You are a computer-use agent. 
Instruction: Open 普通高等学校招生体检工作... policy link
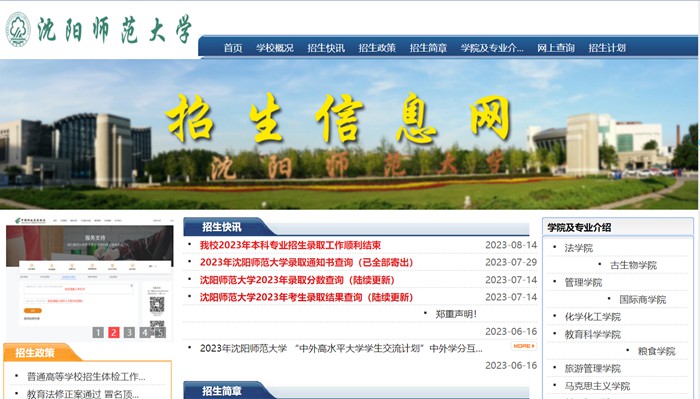86,377
